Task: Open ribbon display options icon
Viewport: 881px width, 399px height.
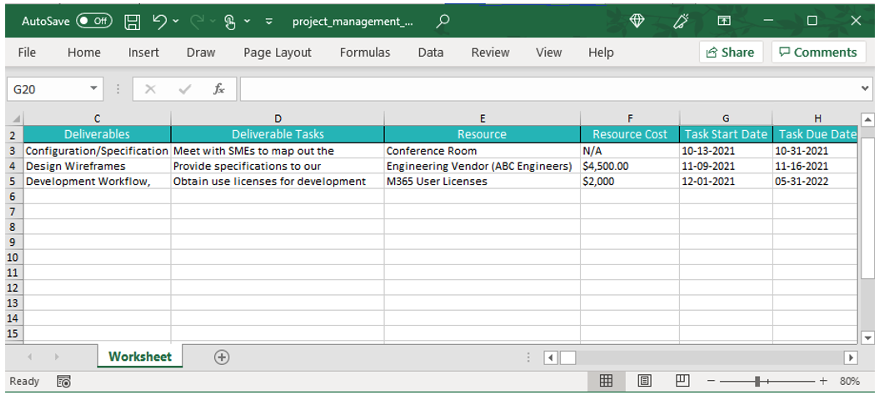Action: pyautogui.click(x=724, y=21)
